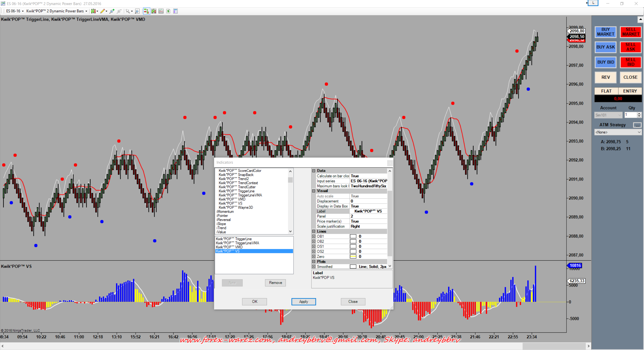Click the yellow Zero line color swatch

point(353,256)
